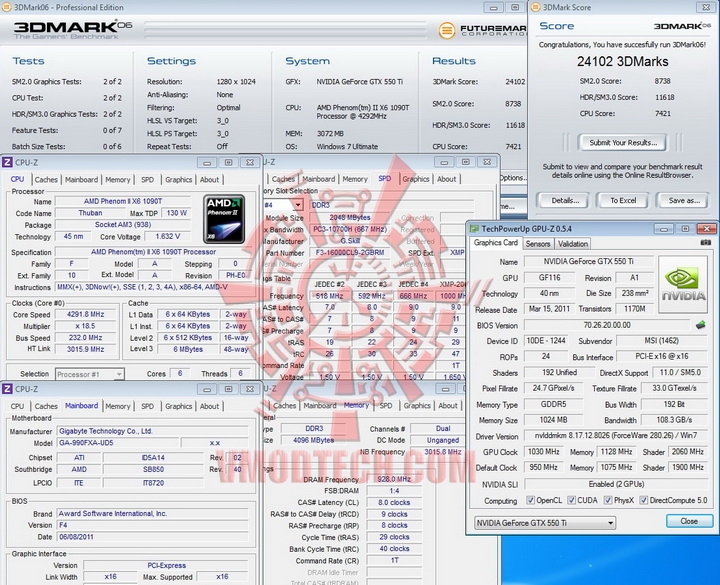
Task: Toggle the DirectCompute 5.0 checkbox in GPU-Z
Action: tap(643, 500)
